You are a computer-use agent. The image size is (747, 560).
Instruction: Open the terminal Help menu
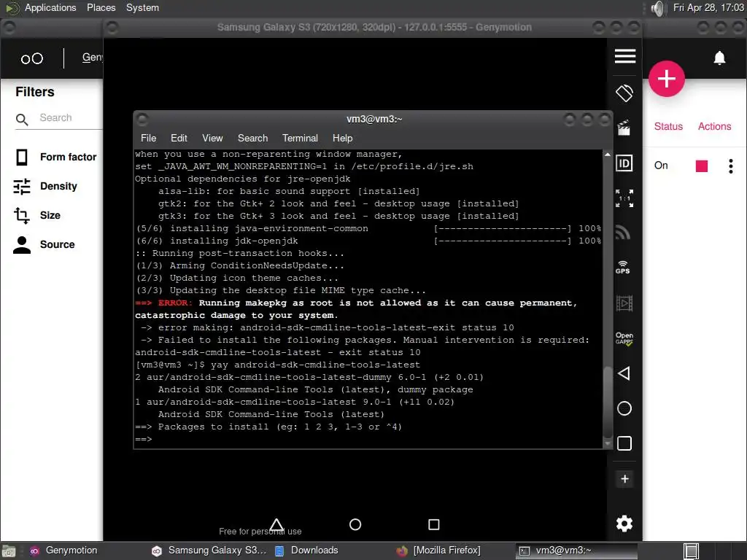coord(342,138)
